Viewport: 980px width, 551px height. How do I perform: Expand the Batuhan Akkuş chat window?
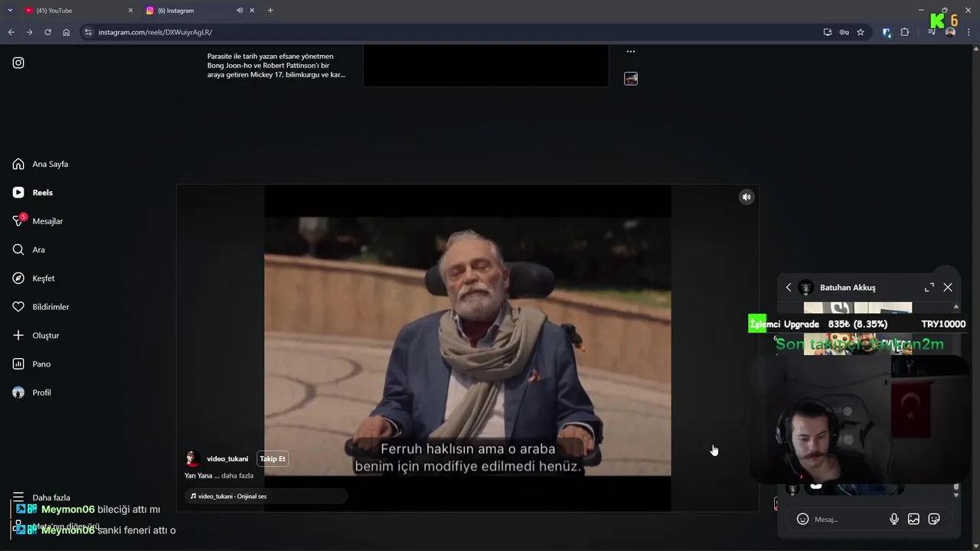(929, 288)
